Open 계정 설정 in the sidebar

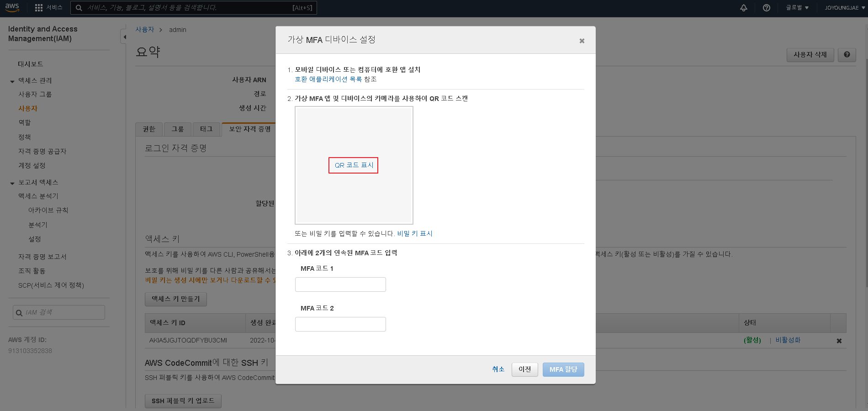32,165
